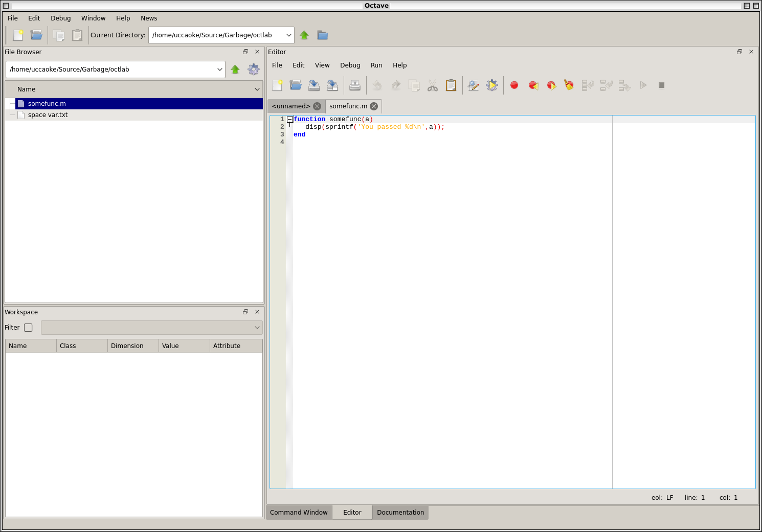Switch to the Documentation tab
The width and height of the screenshot is (762, 532).
pos(400,513)
